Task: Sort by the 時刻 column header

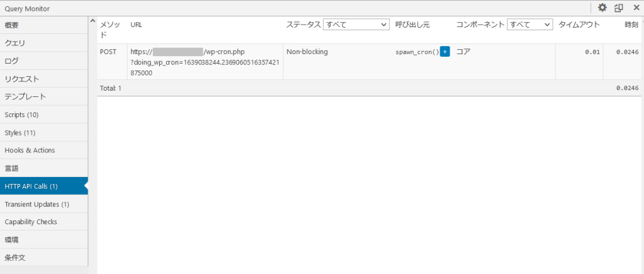Action: (631, 25)
